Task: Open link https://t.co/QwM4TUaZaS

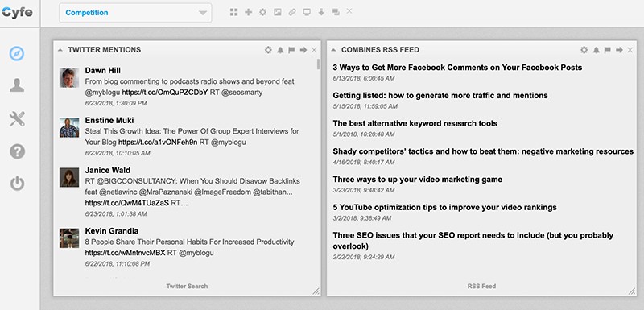Action: coord(127,203)
